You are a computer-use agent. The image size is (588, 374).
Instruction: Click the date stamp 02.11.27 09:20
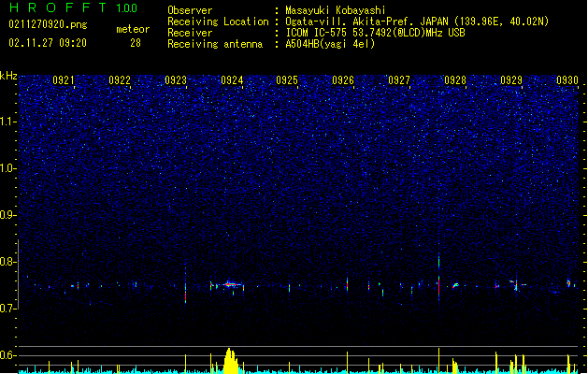pyautogui.click(x=48, y=43)
